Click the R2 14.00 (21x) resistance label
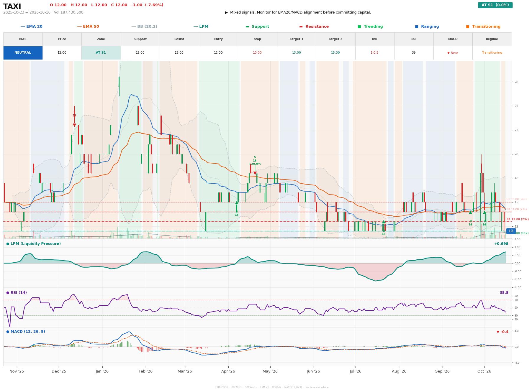Image resolution: width=532 pixels, height=392 pixels. (517, 209)
